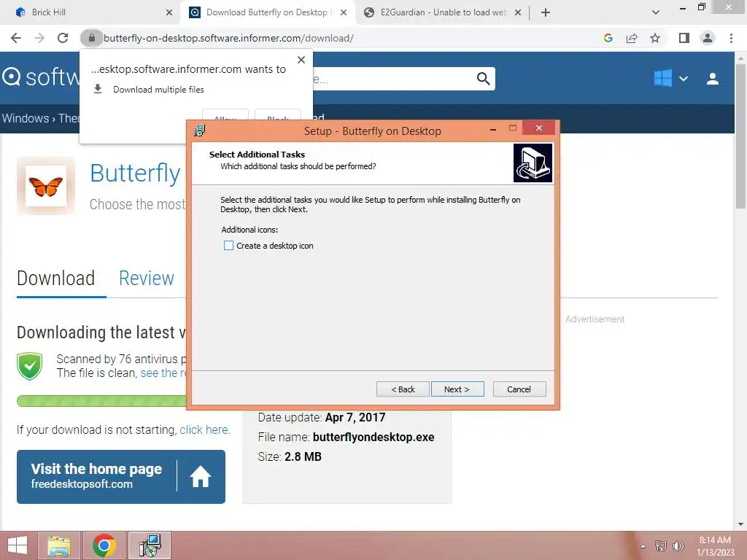Visit the home page freedesktopsoft.com button

121,477
